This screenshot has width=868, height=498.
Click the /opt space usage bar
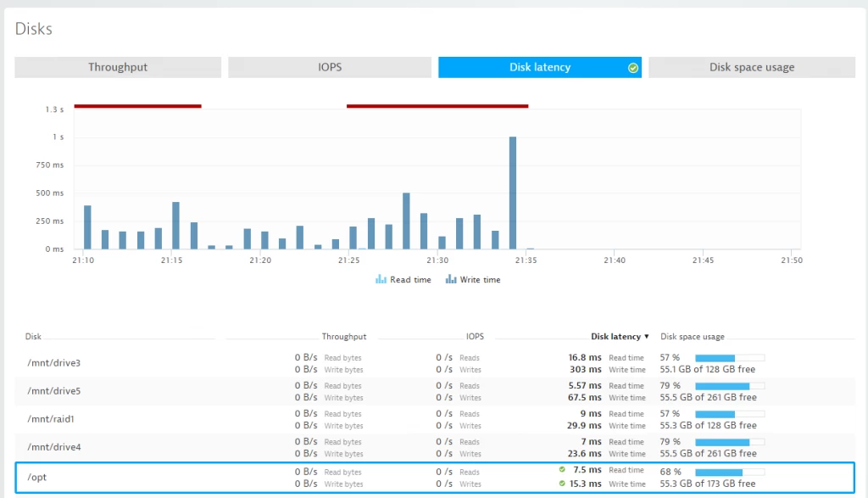[730, 472]
